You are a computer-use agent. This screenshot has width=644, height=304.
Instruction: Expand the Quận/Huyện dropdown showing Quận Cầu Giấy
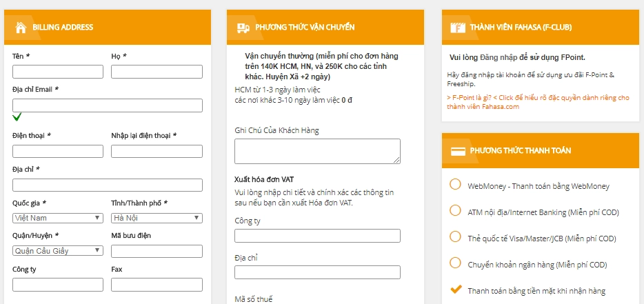(x=58, y=251)
